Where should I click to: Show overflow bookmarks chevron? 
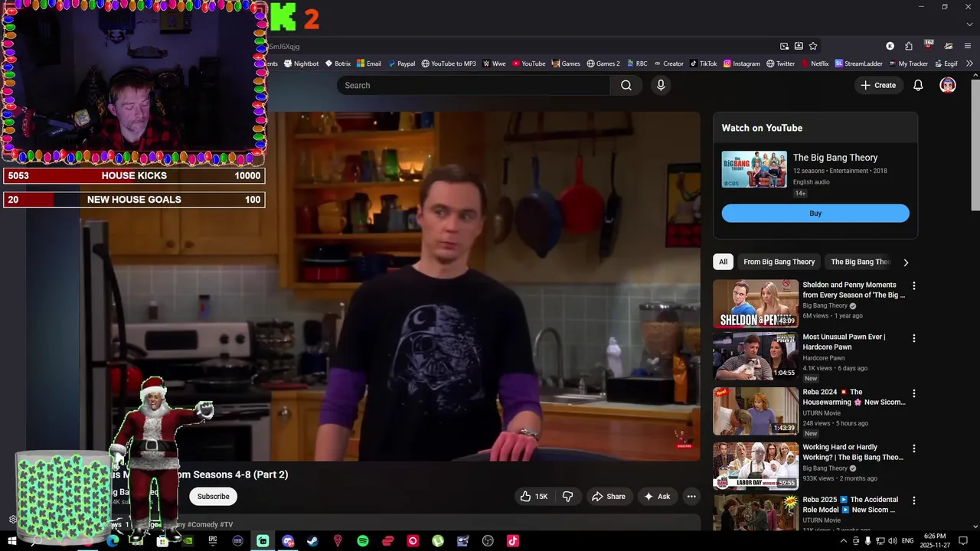click(970, 64)
